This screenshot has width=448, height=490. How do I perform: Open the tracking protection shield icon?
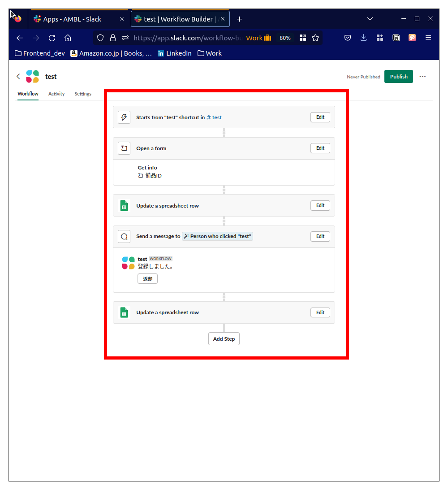(100, 38)
